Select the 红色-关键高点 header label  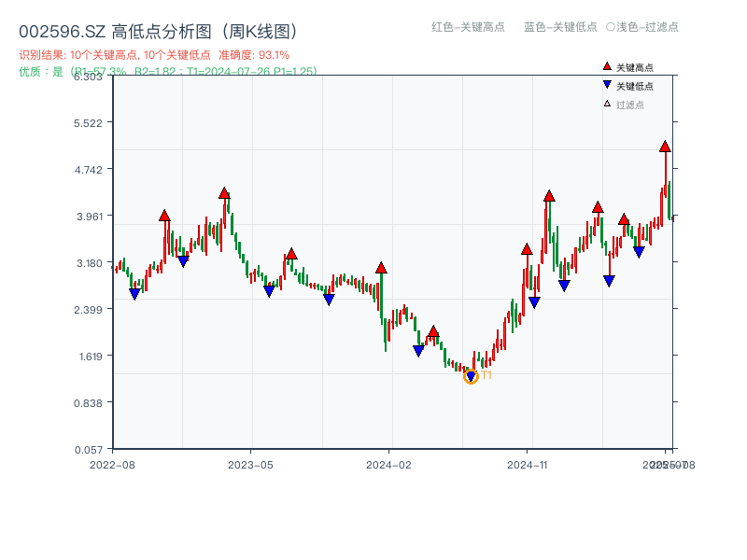469,27
